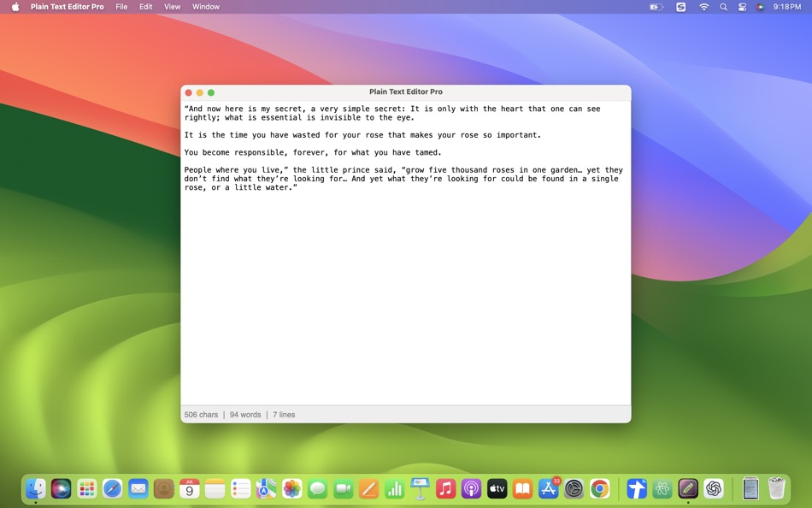Open App Store with the 33 badge
Screen dimensions: 812x508
point(549,488)
